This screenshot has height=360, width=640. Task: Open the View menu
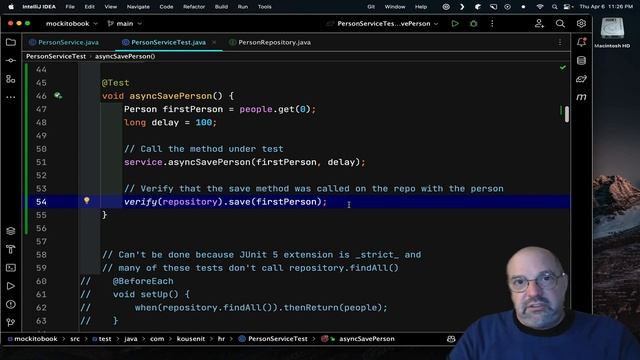(x=111, y=7)
